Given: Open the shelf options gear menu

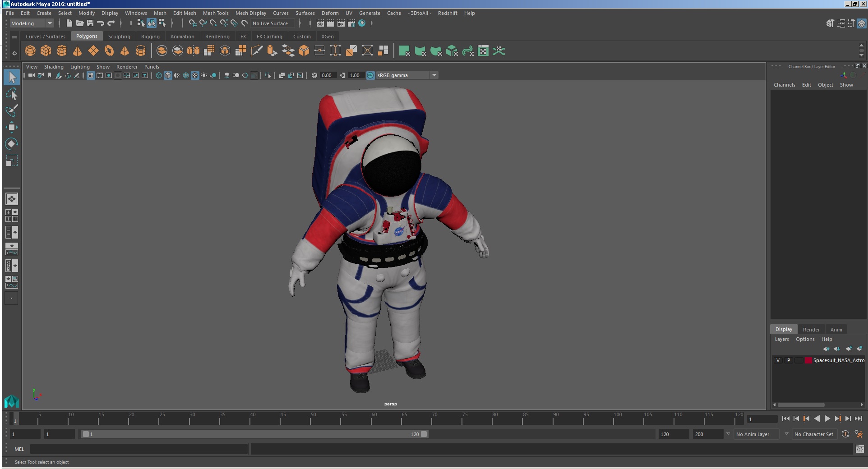Looking at the screenshot, I should click(14, 53).
